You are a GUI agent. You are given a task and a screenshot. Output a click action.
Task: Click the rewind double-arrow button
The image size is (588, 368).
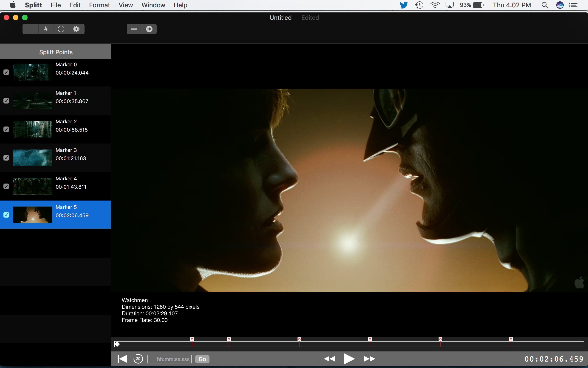coord(329,359)
